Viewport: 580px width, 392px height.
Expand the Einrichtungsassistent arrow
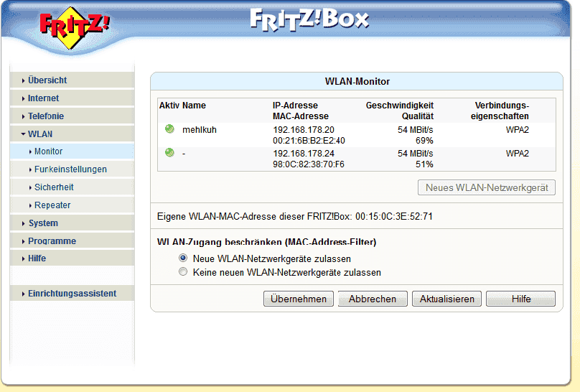[23, 294]
